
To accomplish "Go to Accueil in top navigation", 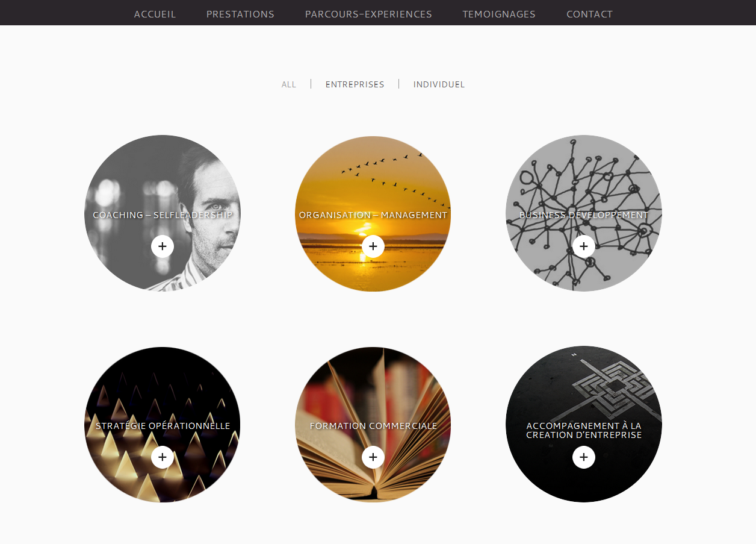I will click(x=155, y=14).
